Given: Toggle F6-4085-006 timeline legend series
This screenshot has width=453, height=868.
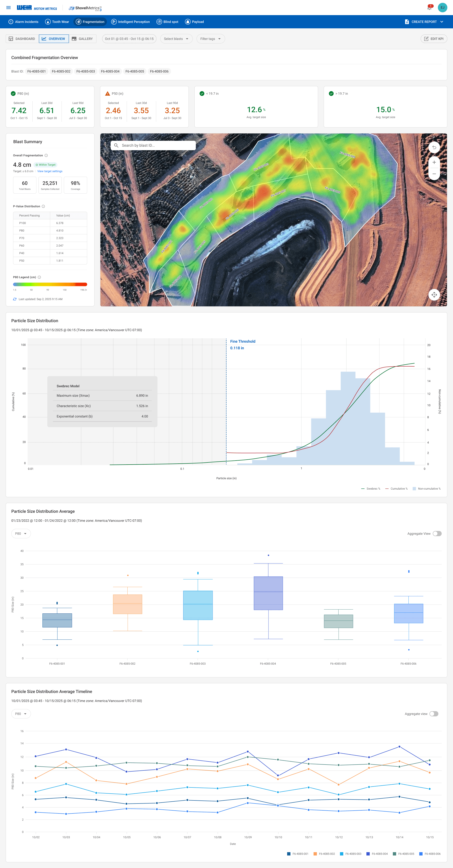Looking at the screenshot, I should click(430, 854).
